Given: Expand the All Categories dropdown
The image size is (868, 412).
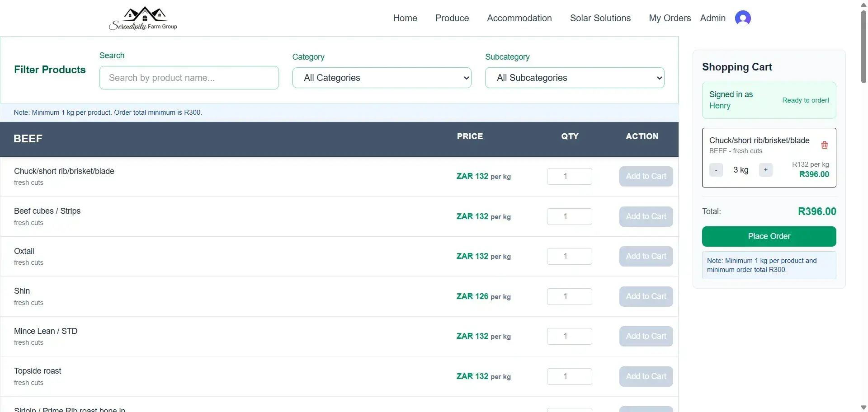Looking at the screenshot, I should [382, 78].
